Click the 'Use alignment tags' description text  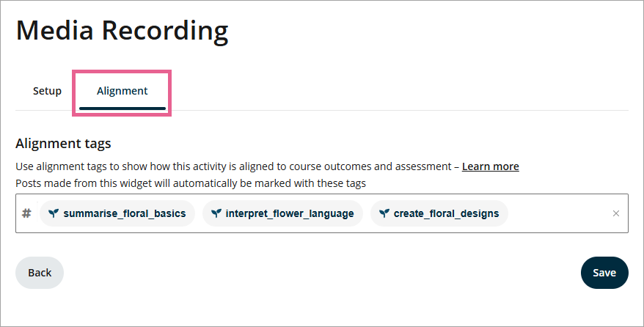(x=235, y=166)
